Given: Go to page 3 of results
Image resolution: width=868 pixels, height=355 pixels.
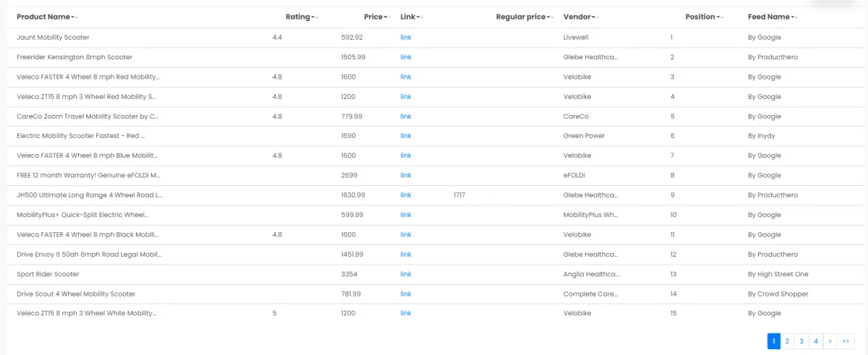Looking at the screenshot, I should [801, 341].
